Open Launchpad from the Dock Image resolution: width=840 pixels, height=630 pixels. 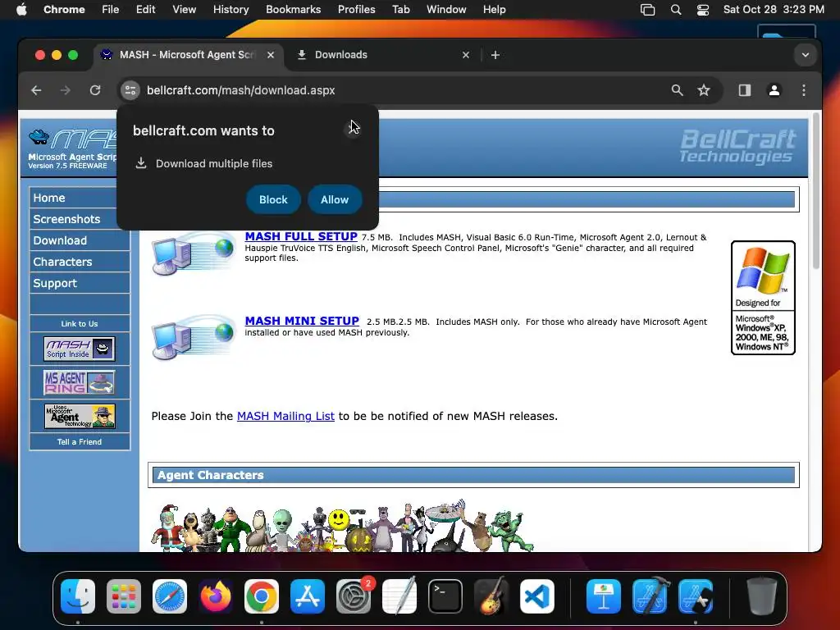(124, 596)
